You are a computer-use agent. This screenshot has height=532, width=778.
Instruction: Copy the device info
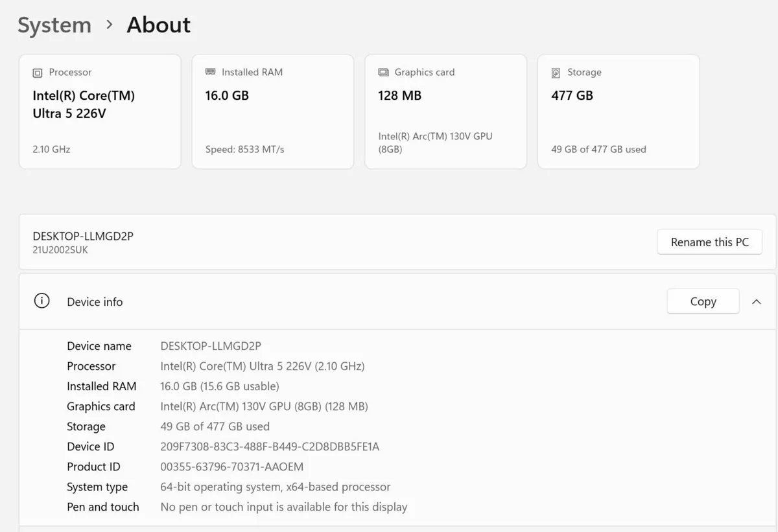703,301
